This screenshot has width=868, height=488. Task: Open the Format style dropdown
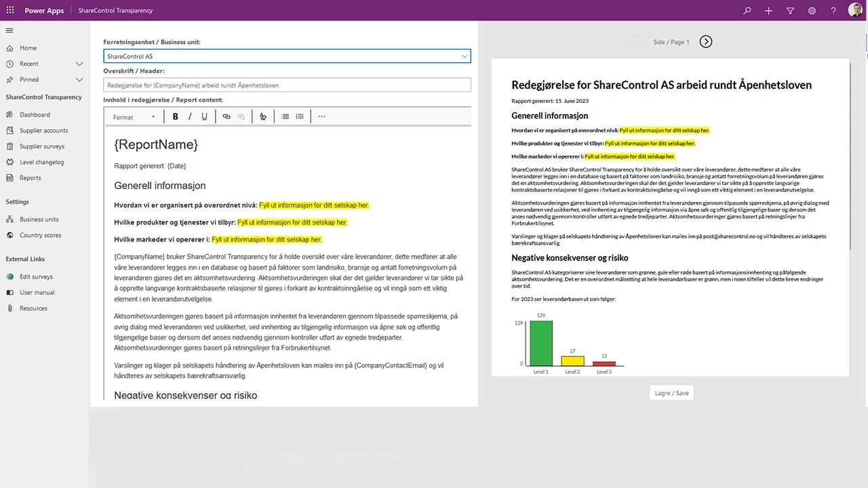[x=134, y=117]
